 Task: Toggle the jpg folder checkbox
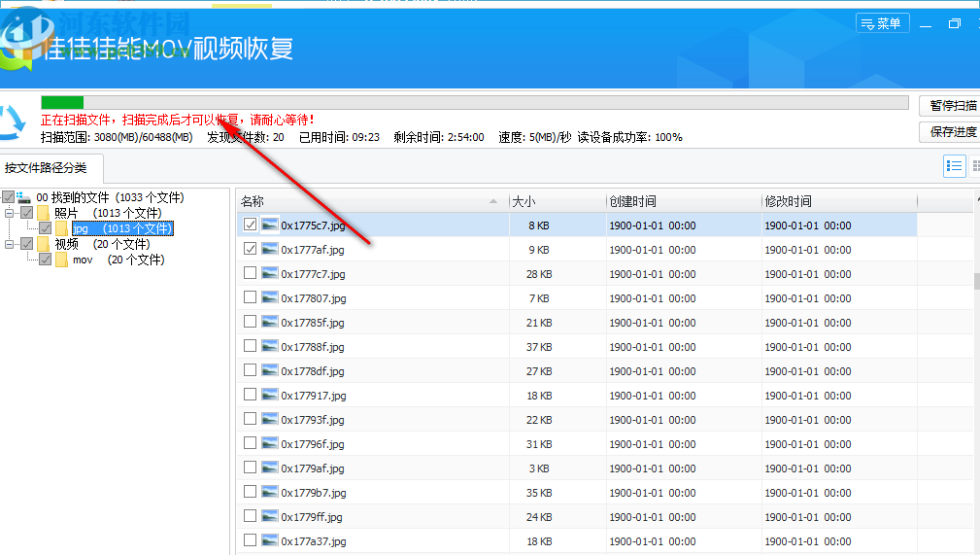click(x=45, y=228)
